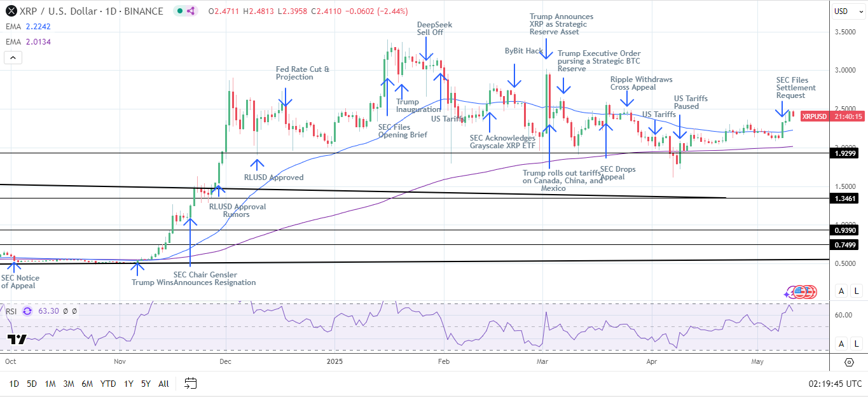Click the Dec label on time axis

[x=224, y=361]
